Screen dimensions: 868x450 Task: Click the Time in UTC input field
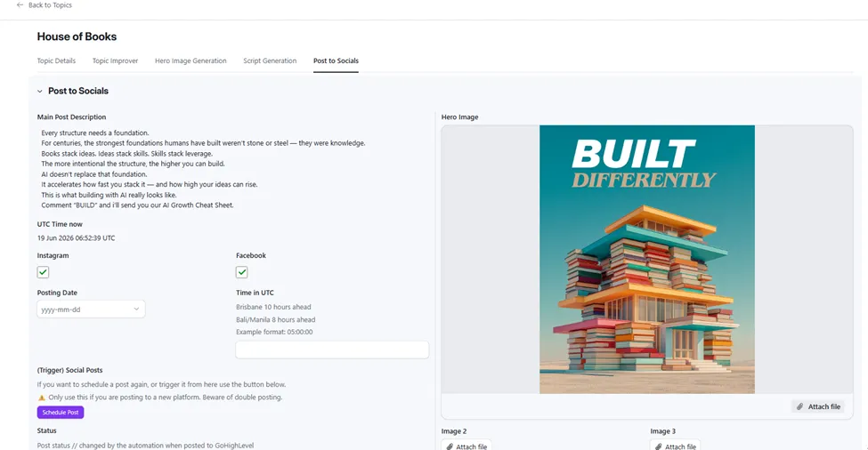(332, 350)
